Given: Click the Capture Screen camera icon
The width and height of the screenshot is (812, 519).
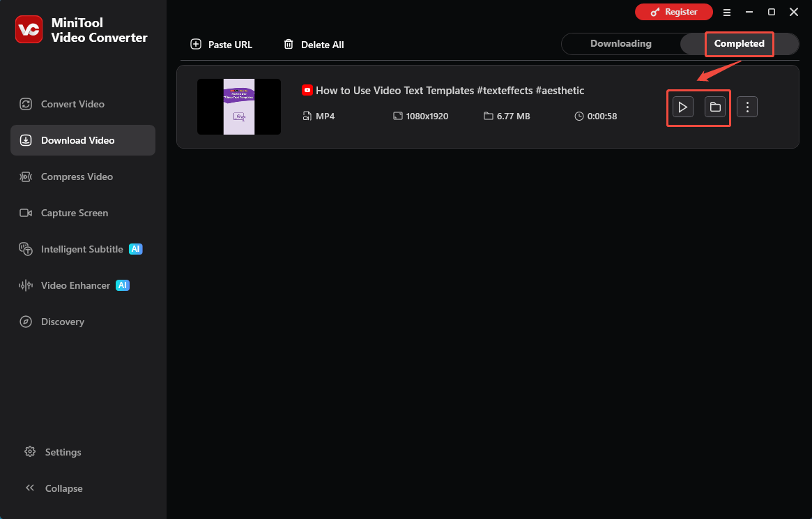Looking at the screenshot, I should tap(26, 213).
